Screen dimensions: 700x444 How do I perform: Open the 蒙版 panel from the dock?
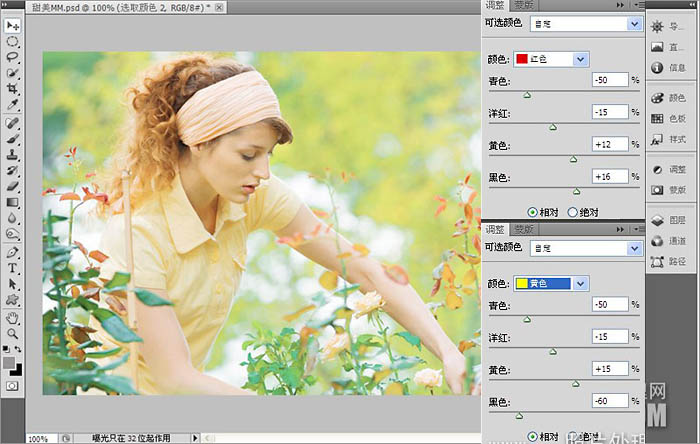[668, 190]
